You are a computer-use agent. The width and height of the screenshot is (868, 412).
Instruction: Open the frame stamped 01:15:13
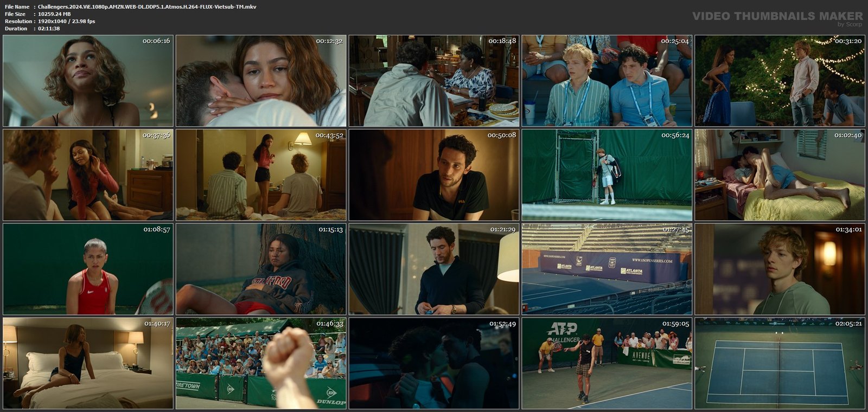pyautogui.click(x=261, y=269)
